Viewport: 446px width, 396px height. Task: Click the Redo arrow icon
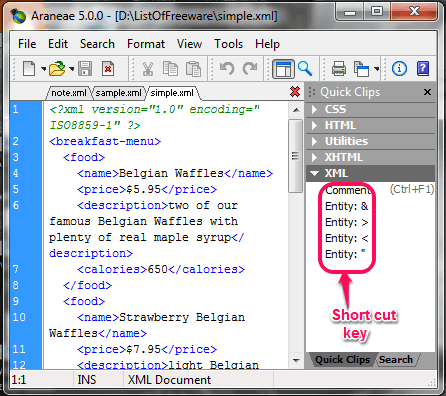[x=250, y=68]
